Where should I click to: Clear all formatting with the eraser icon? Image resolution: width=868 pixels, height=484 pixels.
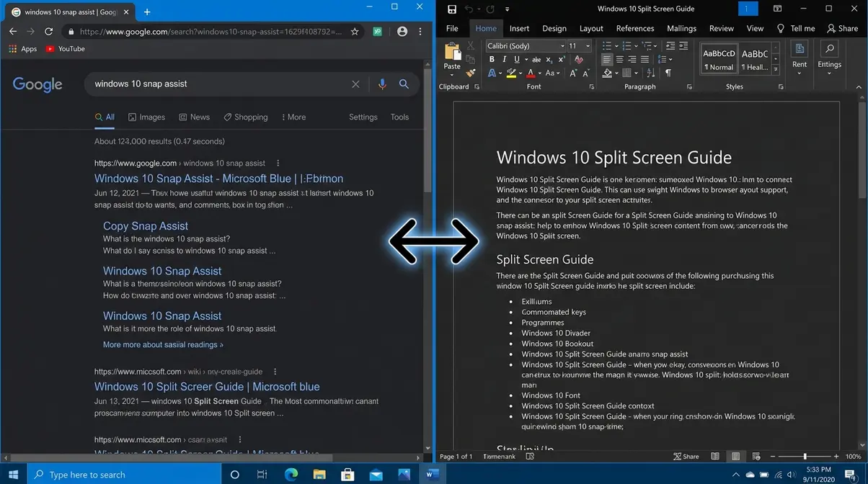tap(578, 59)
